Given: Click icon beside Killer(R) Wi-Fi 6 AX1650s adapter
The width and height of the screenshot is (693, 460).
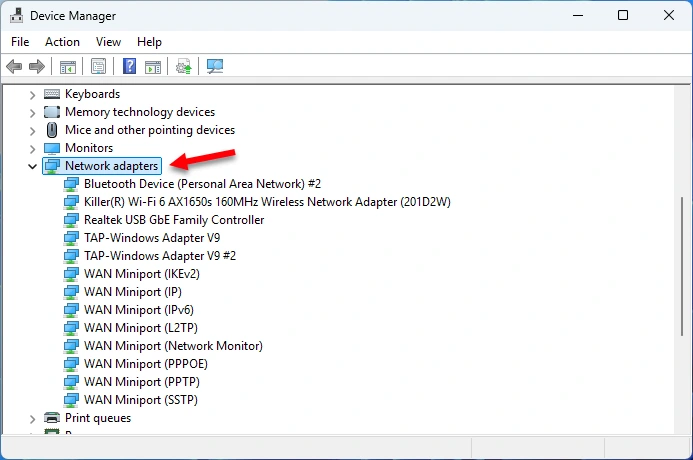Looking at the screenshot, I should [71, 202].
